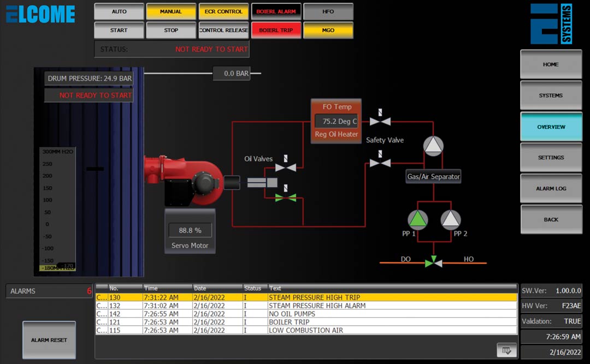Click the green PP 1 pump symbol
Image resolution: width=590 pixels, height=364 pixels.
[418, 219]
